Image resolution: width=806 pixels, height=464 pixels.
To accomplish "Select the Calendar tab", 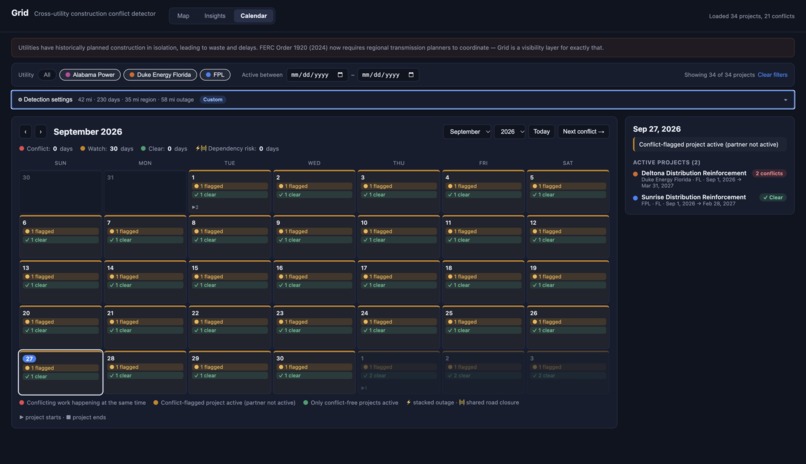I will [253, 16].
